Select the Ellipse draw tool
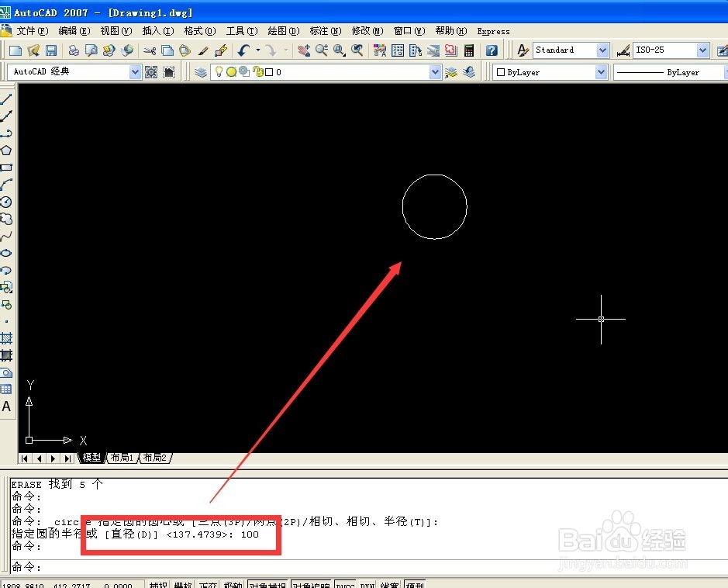 coord(6,254)
